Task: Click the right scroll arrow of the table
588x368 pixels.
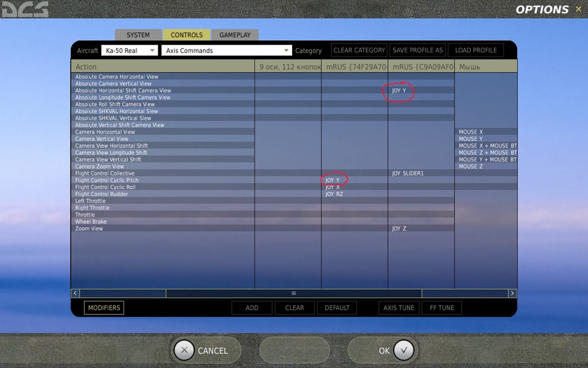Action: click(512, 293)
